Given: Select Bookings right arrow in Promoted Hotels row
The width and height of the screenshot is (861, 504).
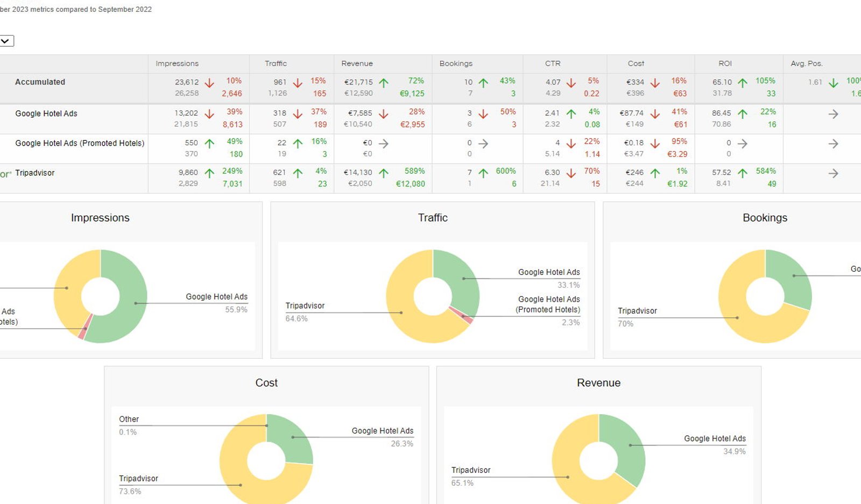Looking at the screenshot, I should [483, 144].
